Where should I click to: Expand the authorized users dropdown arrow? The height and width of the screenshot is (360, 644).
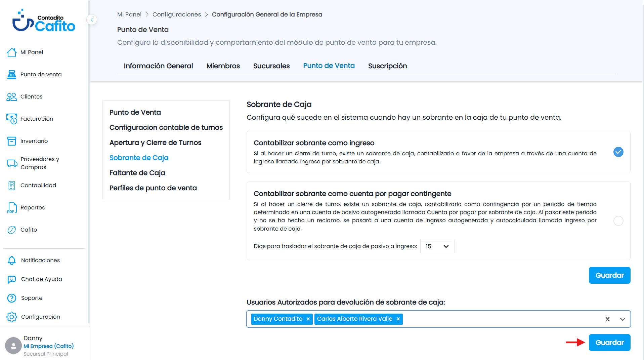(x=622, y=319)
